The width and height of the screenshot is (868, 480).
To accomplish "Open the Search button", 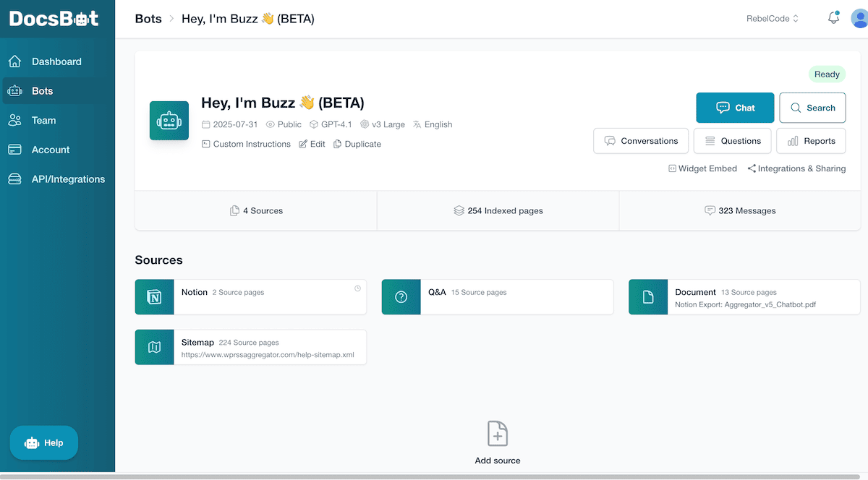I will [812, 108].
